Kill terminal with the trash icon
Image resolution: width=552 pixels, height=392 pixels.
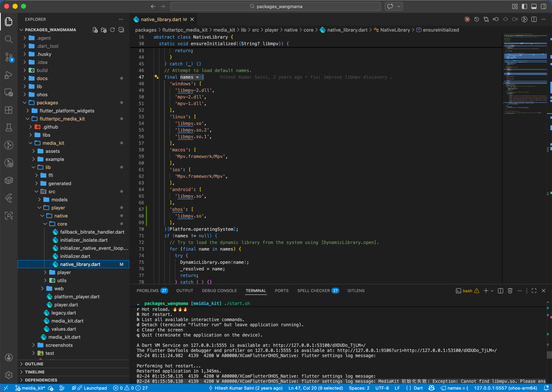click(x=510, y=291)
